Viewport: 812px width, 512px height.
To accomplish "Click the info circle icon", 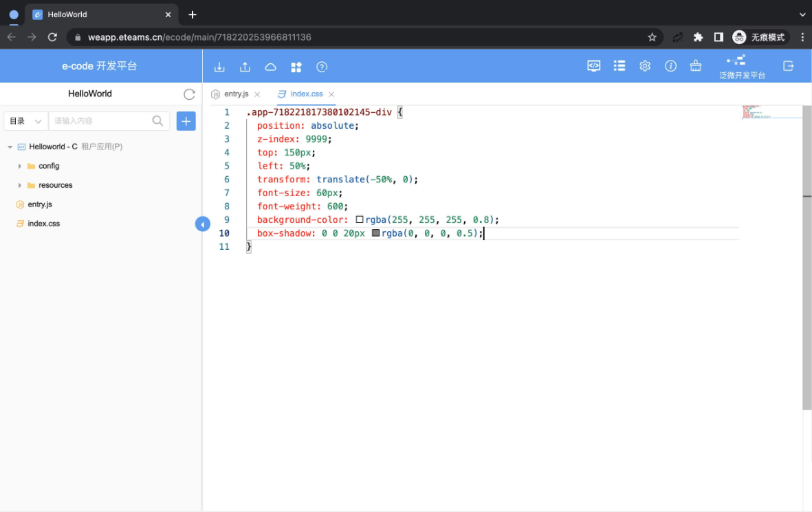I will click(670, 66).
